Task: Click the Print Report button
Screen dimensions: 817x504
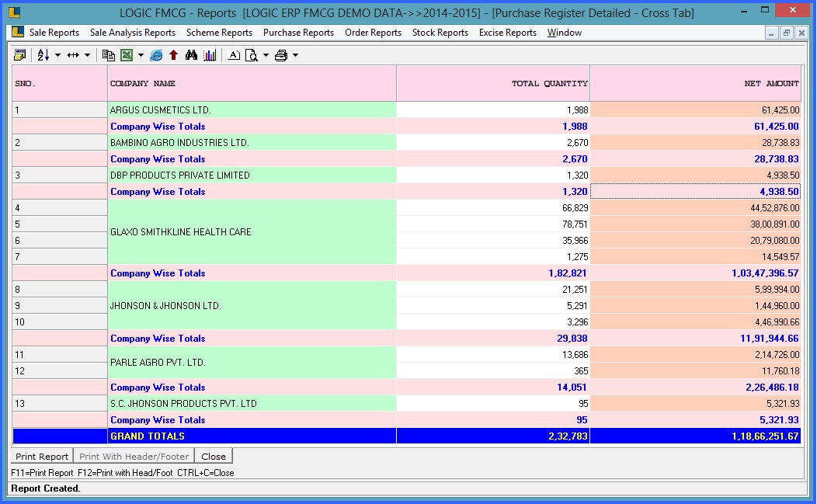Action: pos(42,456)
